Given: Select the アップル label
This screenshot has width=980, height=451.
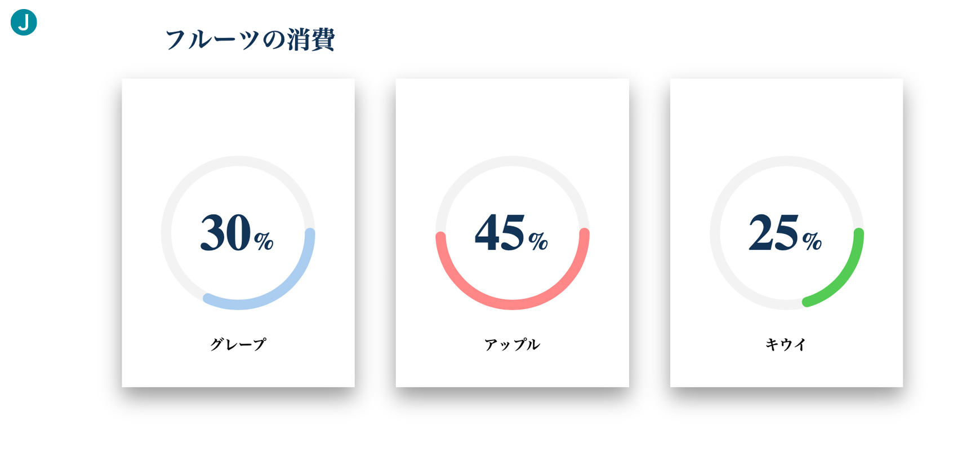Looking at the screenshot, I should coord(512,344).
